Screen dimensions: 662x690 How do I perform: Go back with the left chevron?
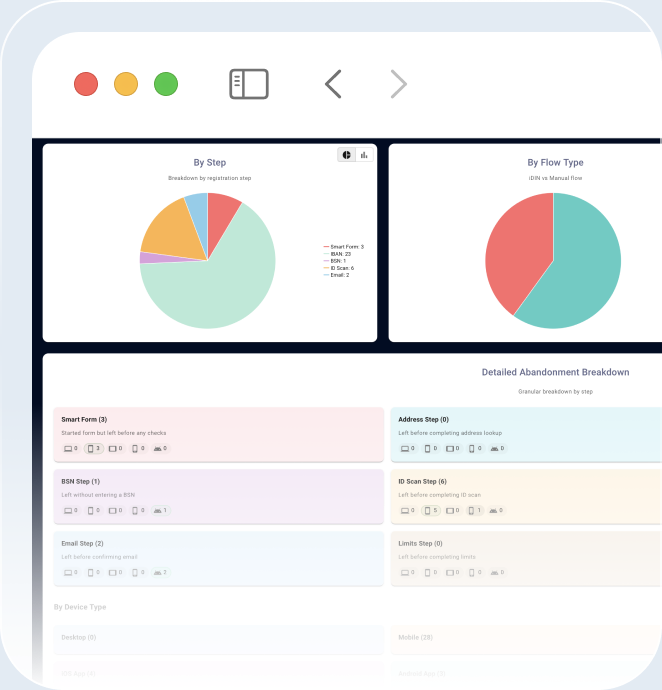[x=333, y=84]
